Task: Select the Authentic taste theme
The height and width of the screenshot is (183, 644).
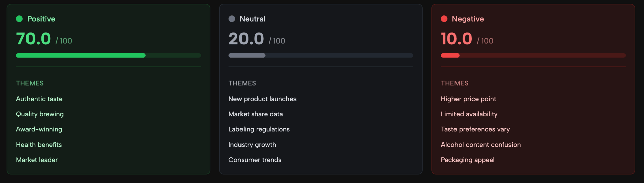Action: coord(39,99)
